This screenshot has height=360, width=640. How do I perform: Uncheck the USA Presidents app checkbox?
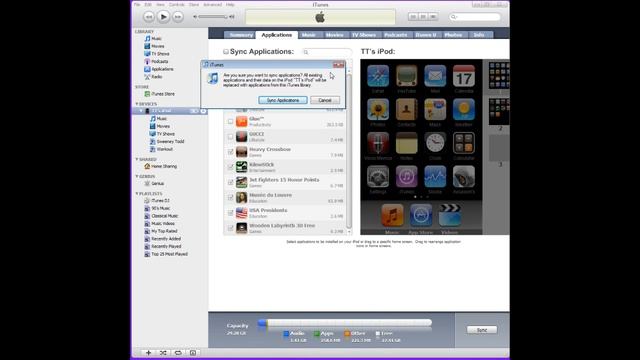231,213
